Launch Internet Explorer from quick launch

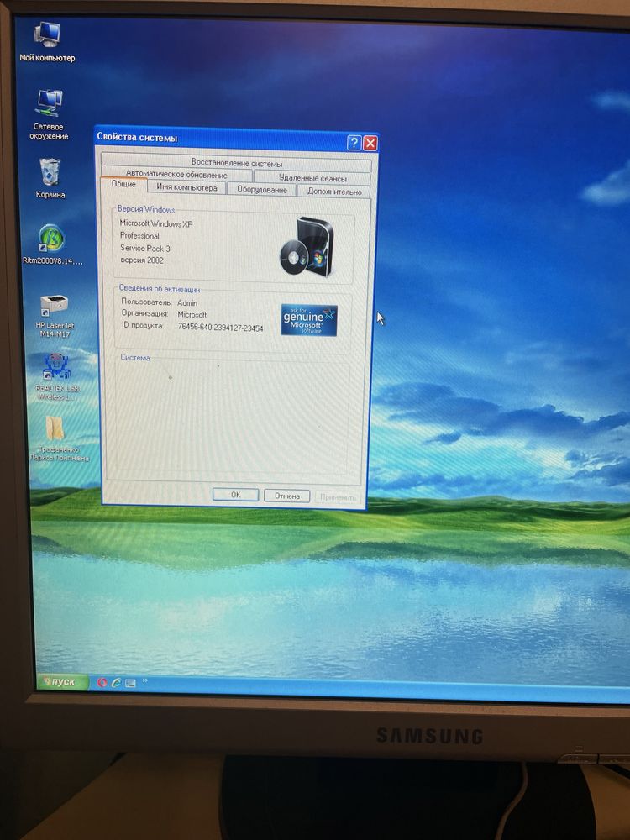[x=116, y=682]
